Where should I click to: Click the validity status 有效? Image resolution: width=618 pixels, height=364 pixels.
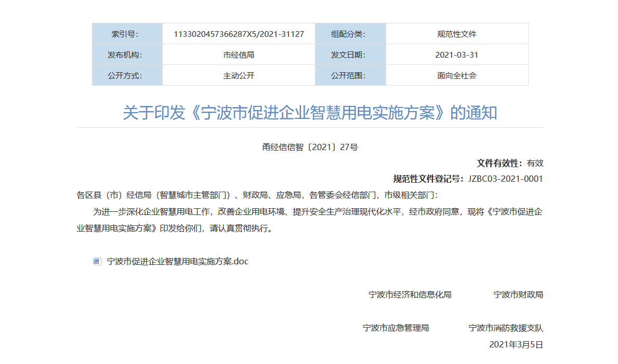coord(536,163)
